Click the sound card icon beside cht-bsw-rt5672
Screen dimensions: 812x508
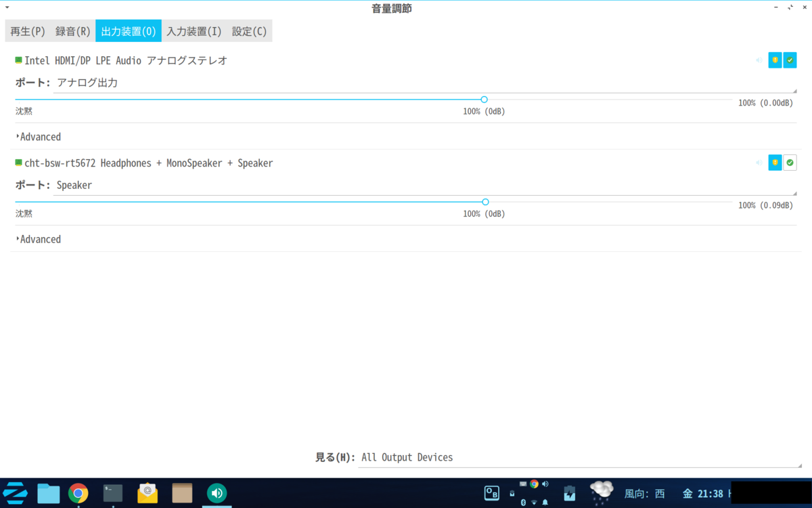coord(19,163)
